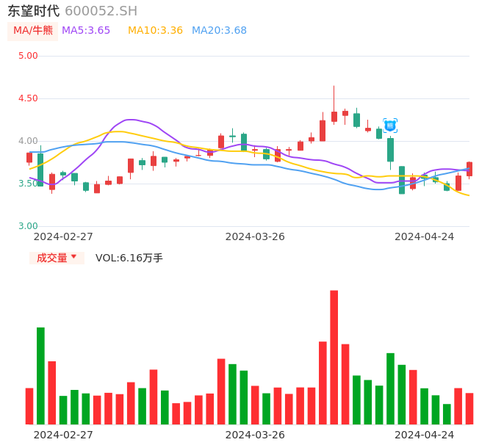
Task: Click the 2024-04-24 date label under price chart
Action: pyautogui.click(x=424, y=236)
